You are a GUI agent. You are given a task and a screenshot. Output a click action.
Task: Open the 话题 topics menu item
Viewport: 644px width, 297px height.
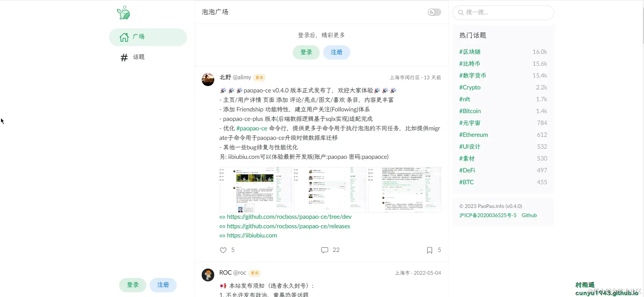[148, 57]
